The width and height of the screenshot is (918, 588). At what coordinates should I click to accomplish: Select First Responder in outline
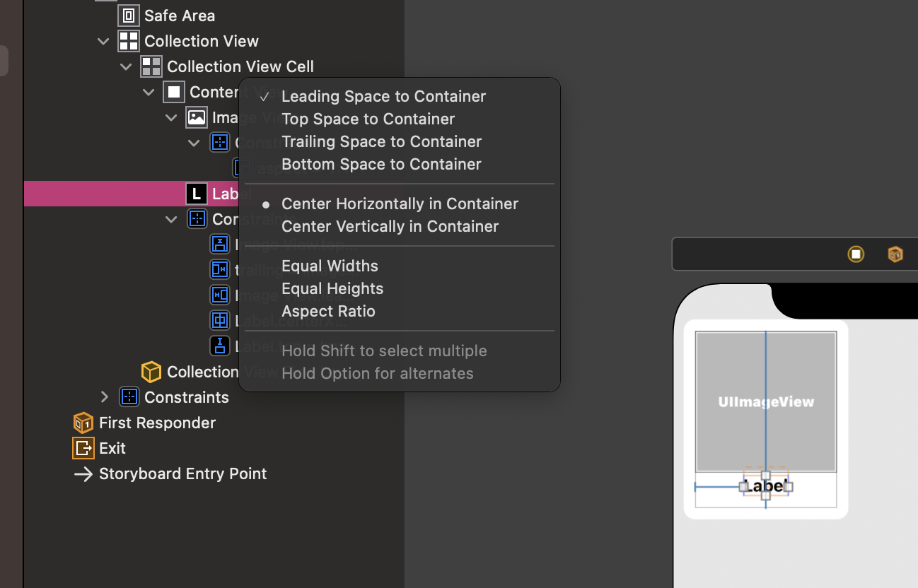(x=157, y=423)
